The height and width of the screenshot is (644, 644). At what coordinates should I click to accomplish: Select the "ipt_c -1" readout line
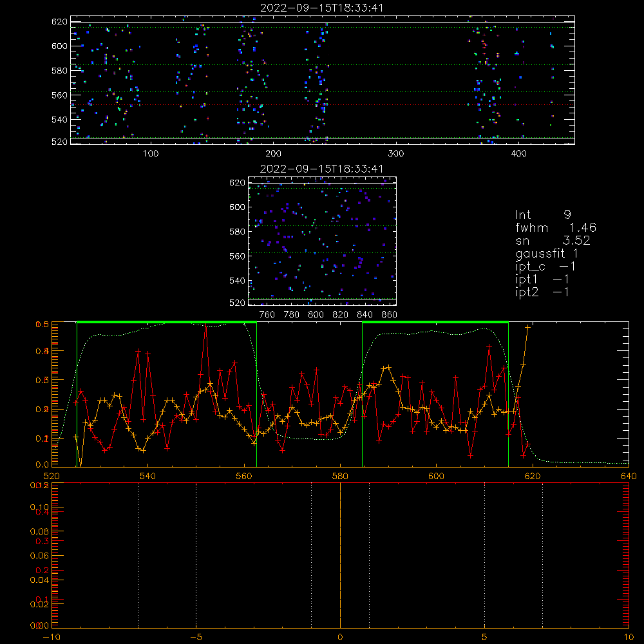pos(545,267)
